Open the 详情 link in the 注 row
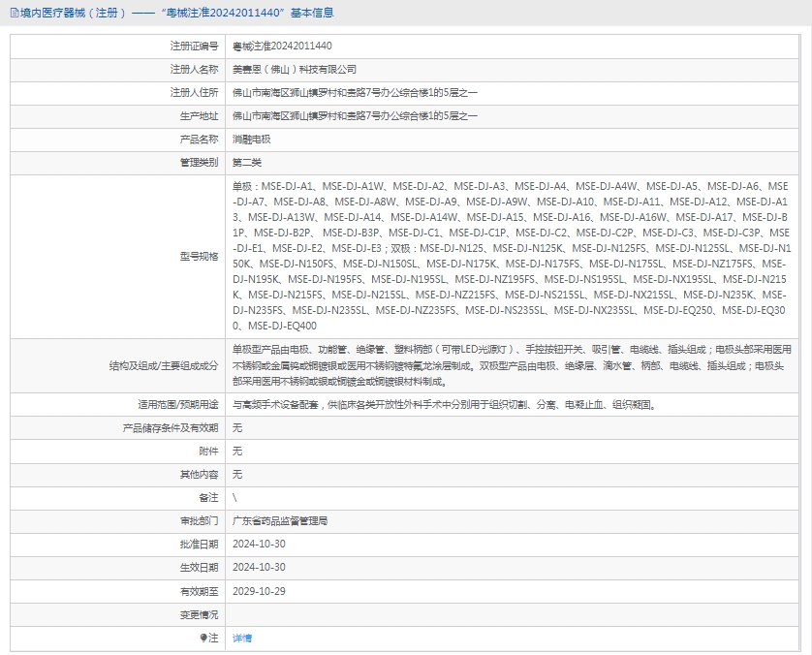The image size is (812, 655). [241, 638]
